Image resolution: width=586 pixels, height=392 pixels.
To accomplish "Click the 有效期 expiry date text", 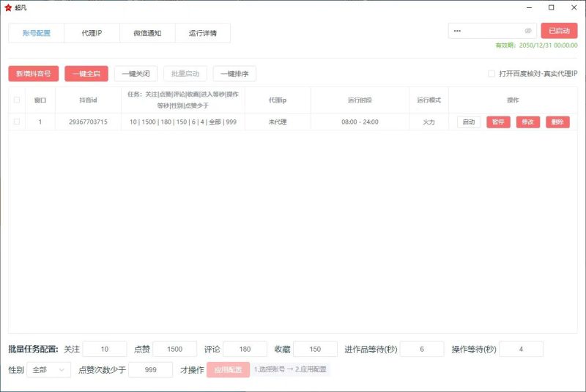I will pos(536,45).
